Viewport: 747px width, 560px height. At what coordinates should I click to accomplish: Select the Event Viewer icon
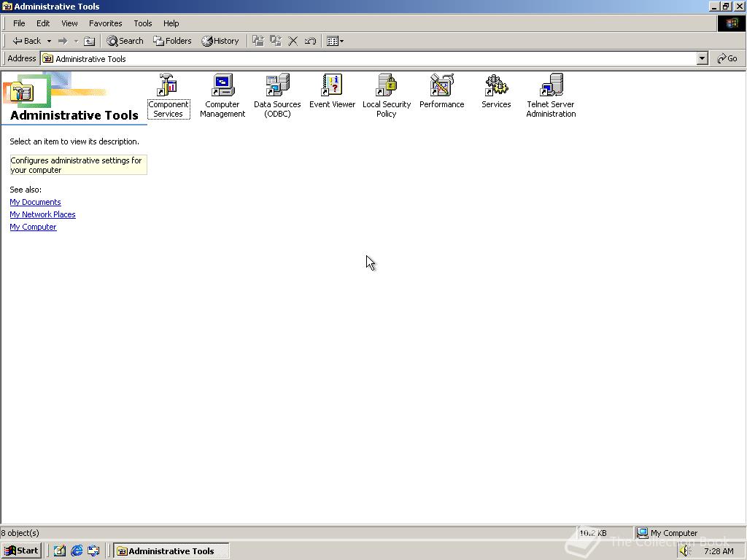click(332, 85)
